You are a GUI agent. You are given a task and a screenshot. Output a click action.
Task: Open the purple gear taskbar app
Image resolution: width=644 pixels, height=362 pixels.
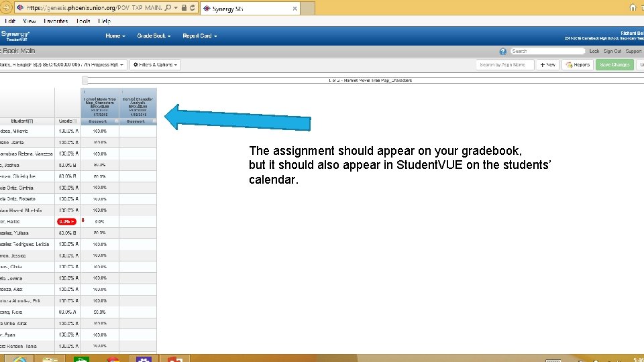[144, 359]
